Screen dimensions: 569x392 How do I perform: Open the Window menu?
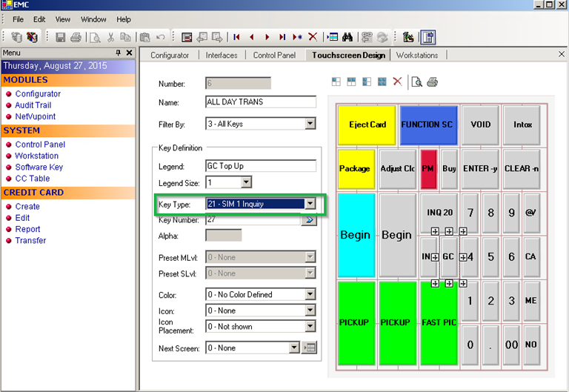[93, 19]
